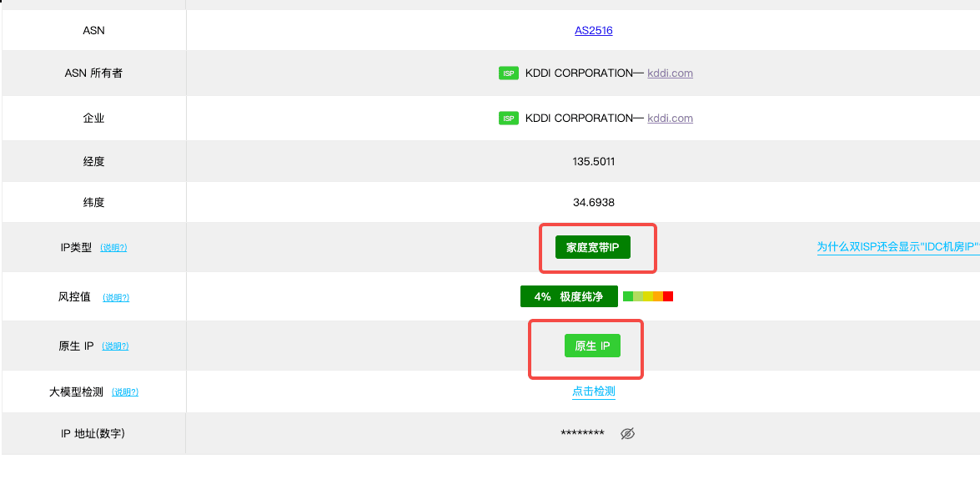The height and width of the screenshot is (490, 980).
Task: Click the risk level color scale bar
Action: (648, 296)
